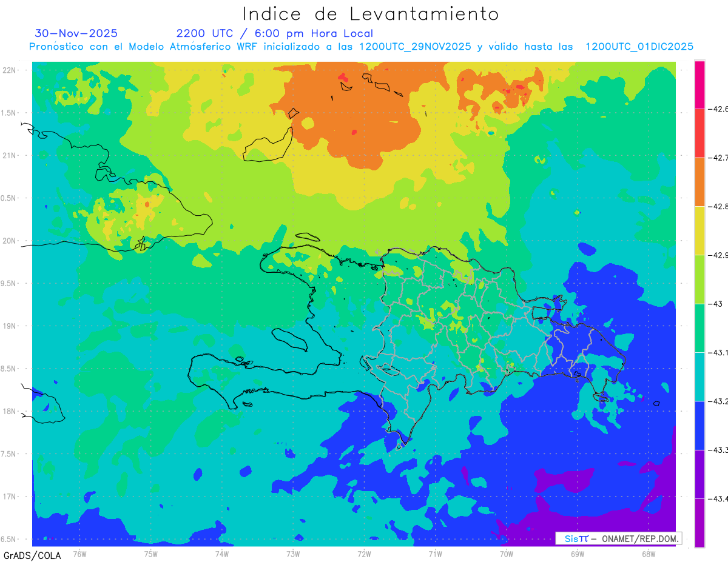Click the '-42.8' color bar value
Screen dimensions: 728x562
point(718,206)
